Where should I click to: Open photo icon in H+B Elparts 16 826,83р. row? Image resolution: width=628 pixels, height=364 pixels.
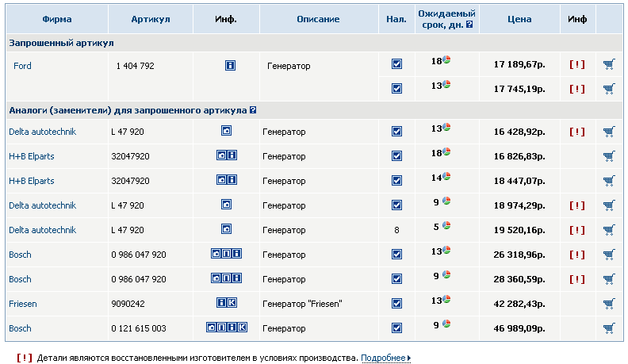221,155
